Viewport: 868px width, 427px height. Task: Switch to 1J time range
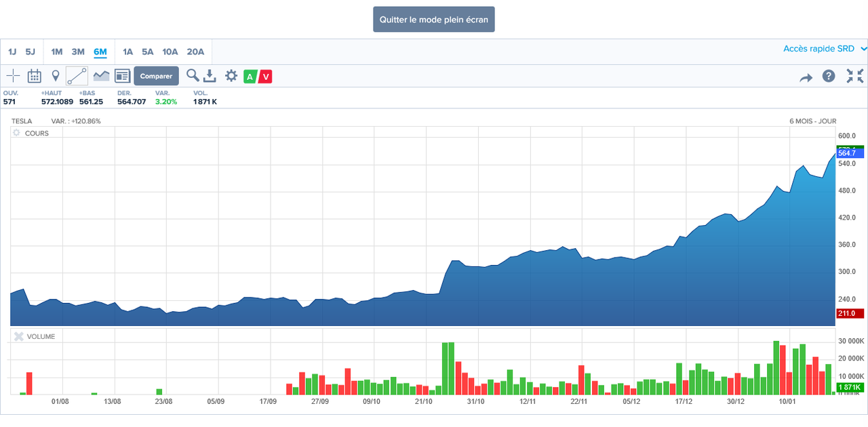12,52
